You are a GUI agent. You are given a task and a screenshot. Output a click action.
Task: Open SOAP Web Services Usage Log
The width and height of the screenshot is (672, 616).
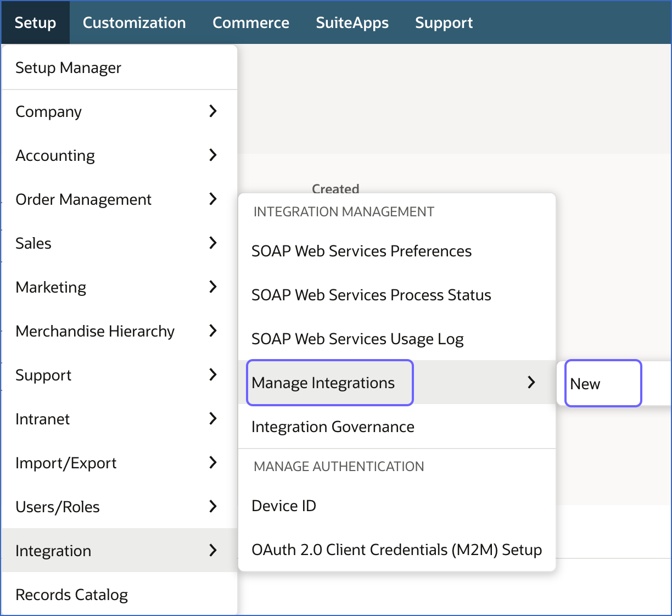point(357,339)
